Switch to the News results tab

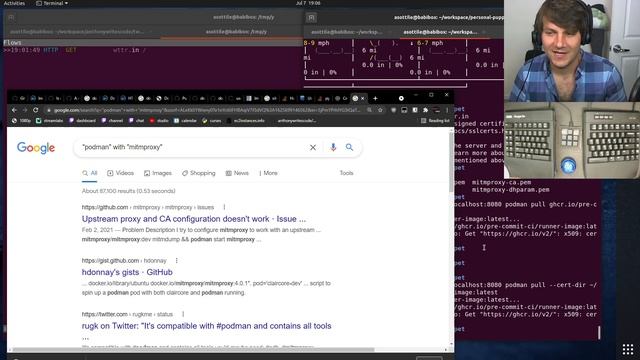237,173
